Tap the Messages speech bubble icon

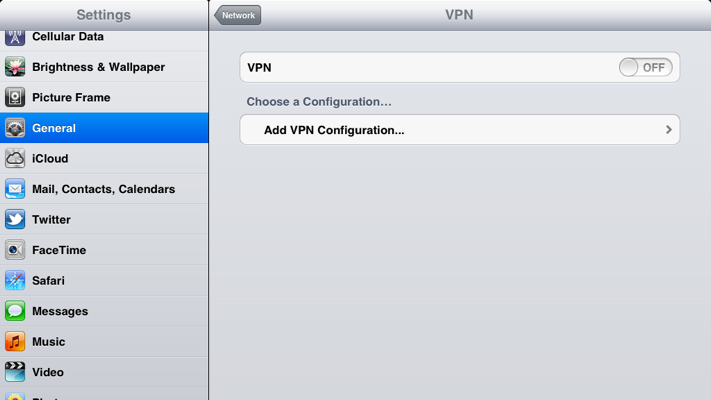pyautogui.click(x=15, y=311)
